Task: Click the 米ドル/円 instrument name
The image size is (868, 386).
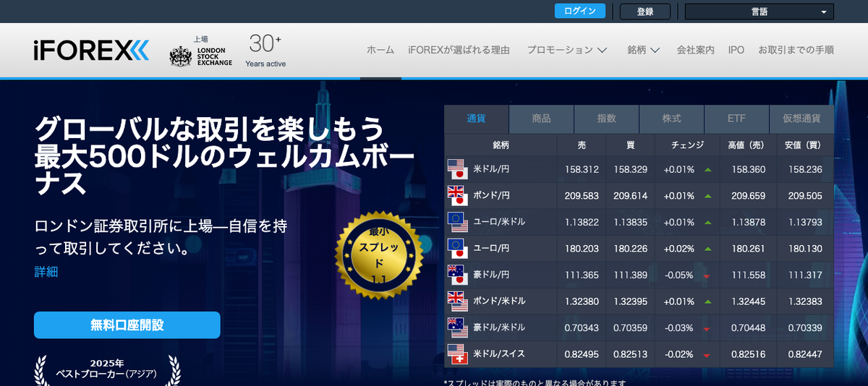Action: [x=492, y=169]
